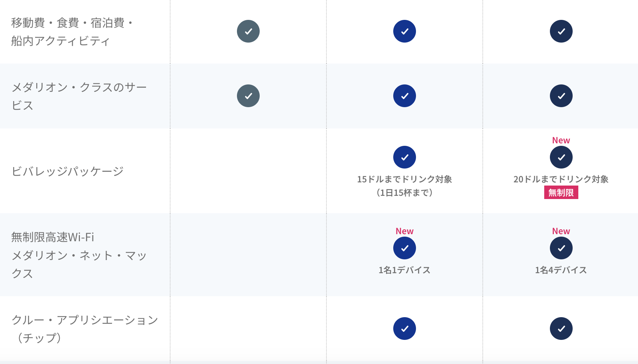This screenshot has width=638, height=364.
Task: Click the 無制限高速Wi-Fi row label
Action: (x=53, y=237)
